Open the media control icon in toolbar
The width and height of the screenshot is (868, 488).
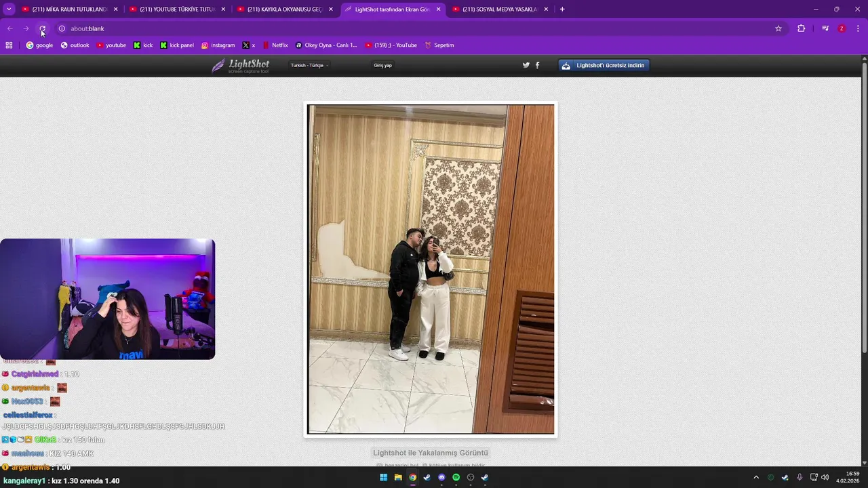(x=825, y=28)
